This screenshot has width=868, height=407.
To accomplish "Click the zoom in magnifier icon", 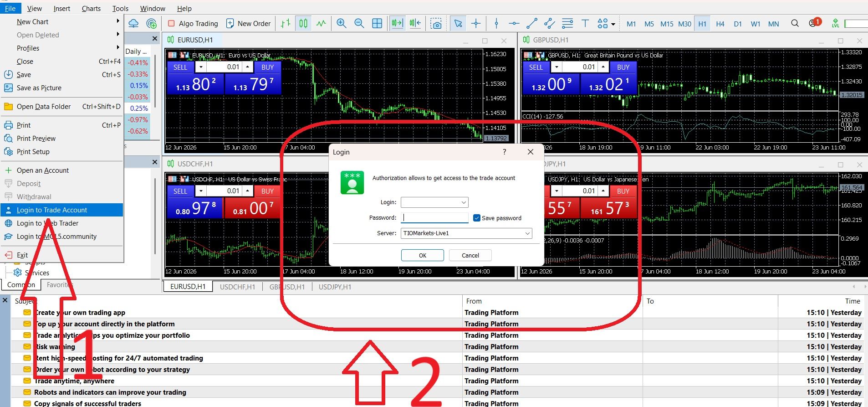I will point(341,23).
